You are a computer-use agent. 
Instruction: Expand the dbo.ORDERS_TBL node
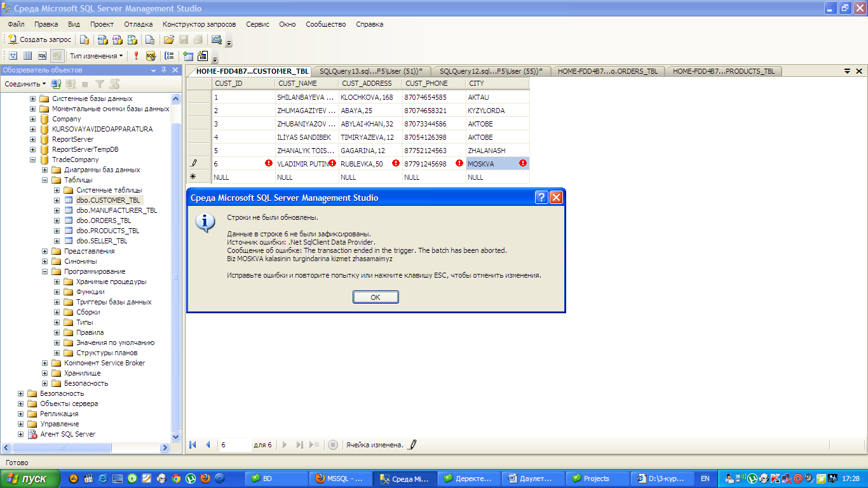coord(57,220)
